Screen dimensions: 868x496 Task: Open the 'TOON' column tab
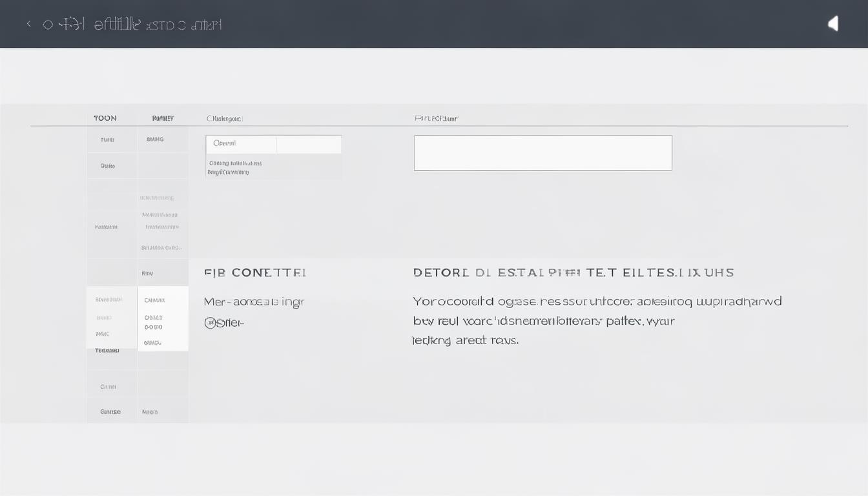[x=105, y=118]
